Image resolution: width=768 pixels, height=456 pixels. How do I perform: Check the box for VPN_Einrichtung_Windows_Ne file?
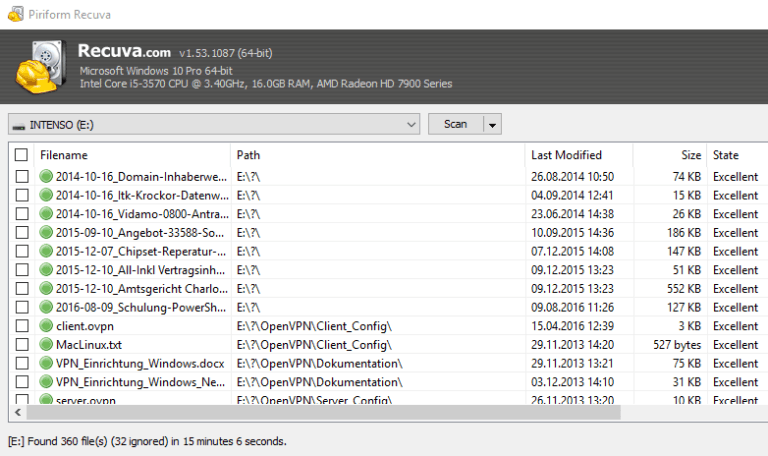click(x=22, y=382)
